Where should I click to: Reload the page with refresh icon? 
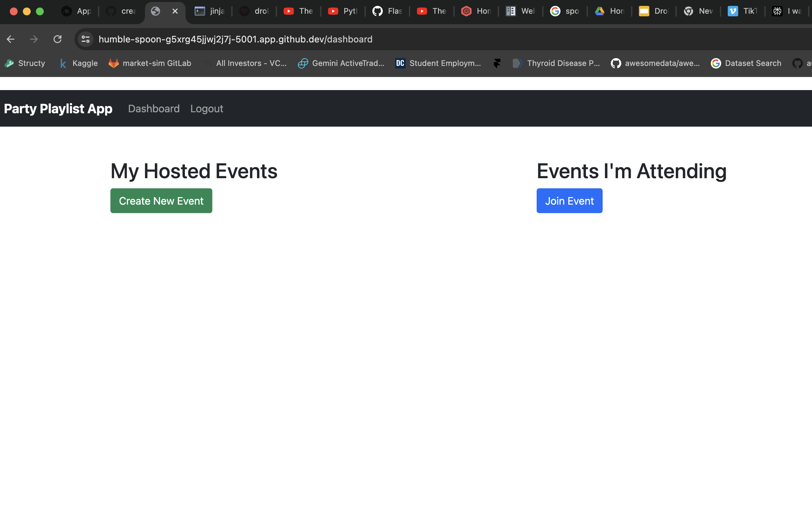pos(57,39)
